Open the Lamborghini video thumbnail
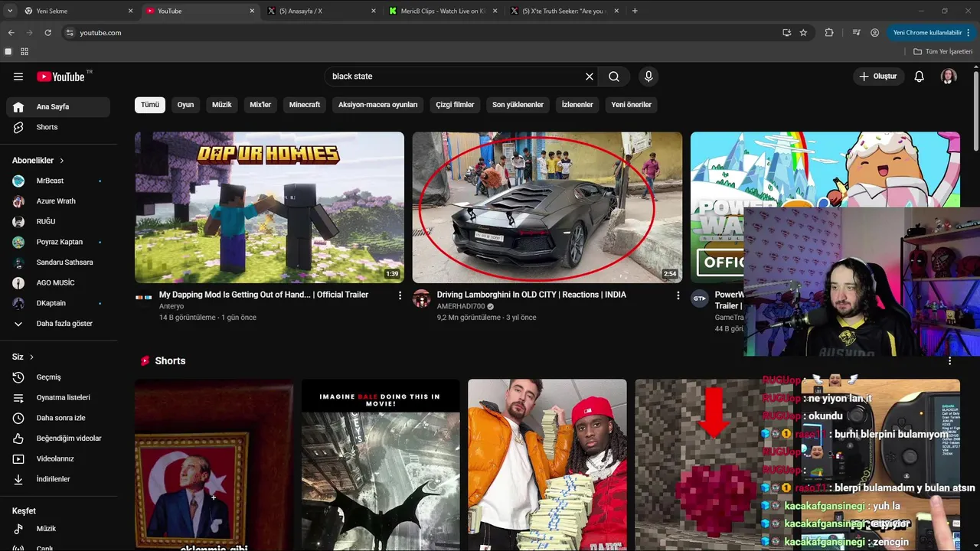The image size is (980, 551). coord(547,207)
